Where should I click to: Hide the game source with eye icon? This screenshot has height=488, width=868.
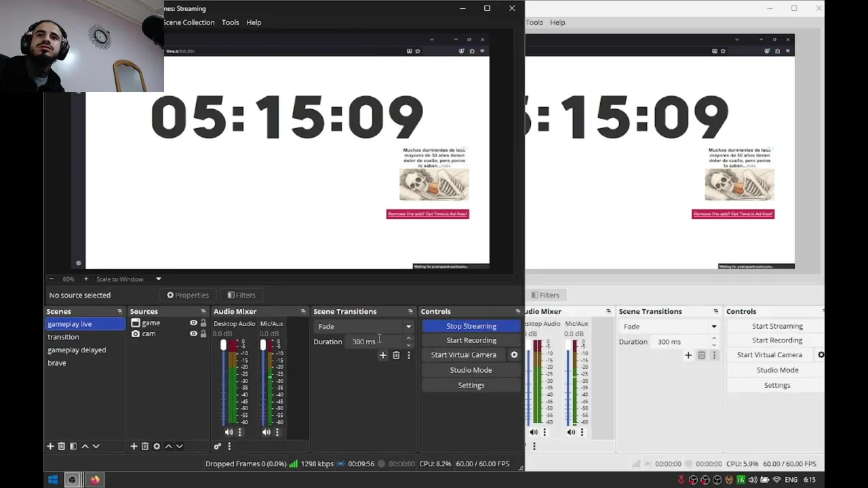[193, 323]
